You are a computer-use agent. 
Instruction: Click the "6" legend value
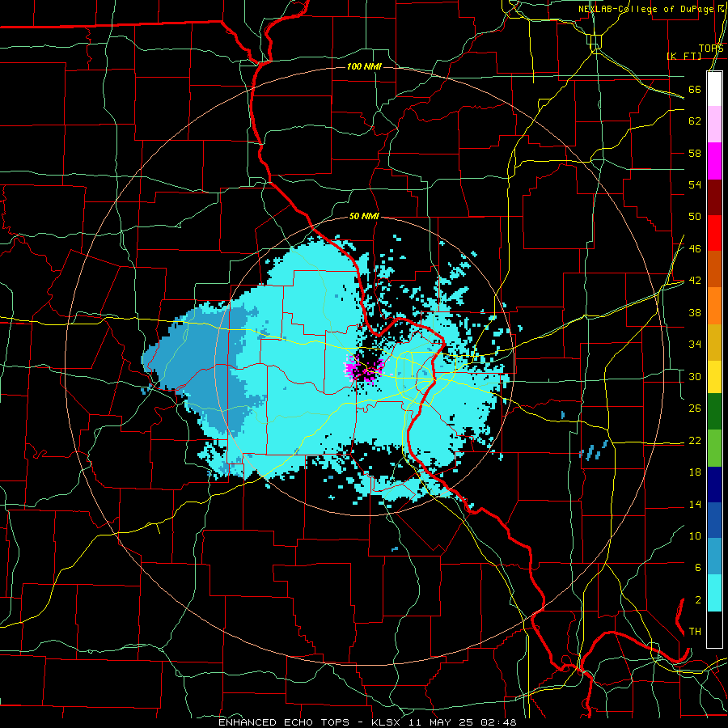(697, 568)
